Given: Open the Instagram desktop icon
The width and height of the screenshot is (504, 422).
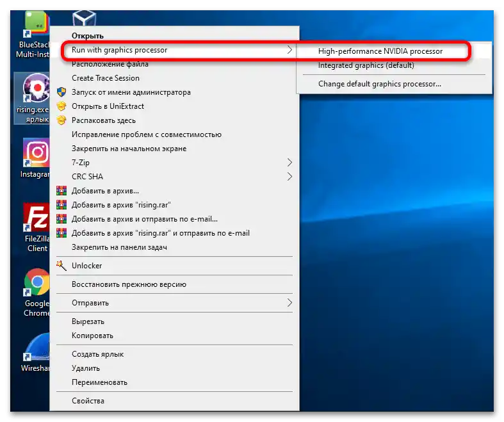Looking at the screenshot, I should (36, 153).
